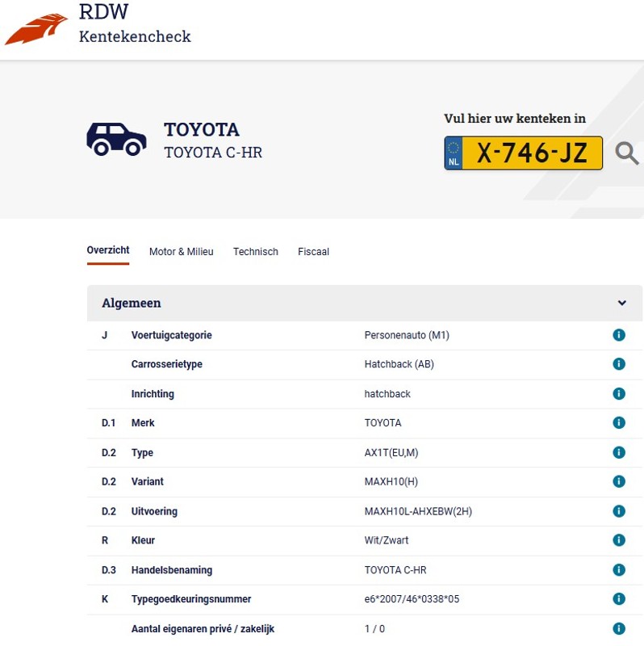Open the Technisch tab
This screenshot has height=646, width=644.
255,252
